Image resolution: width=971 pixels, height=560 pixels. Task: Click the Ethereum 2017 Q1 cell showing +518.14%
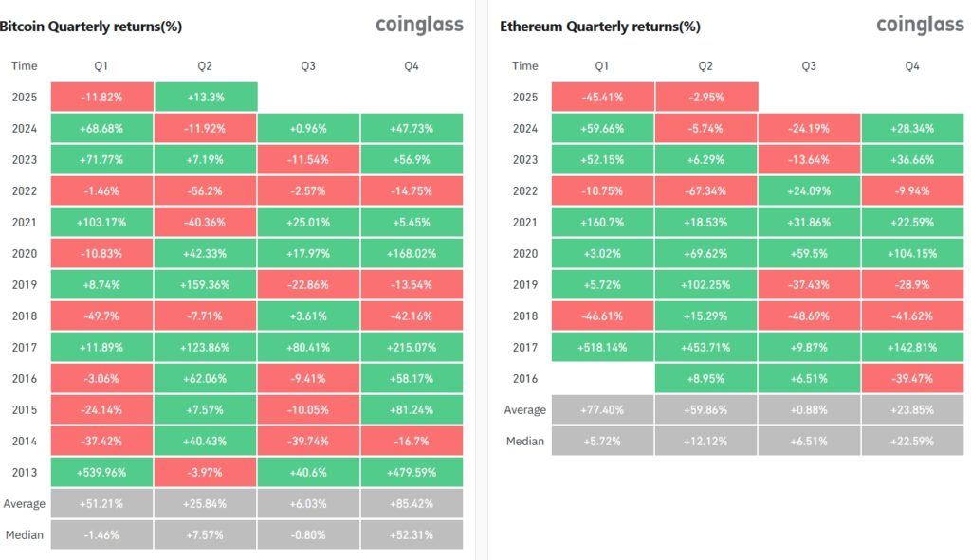pyautogui.click(x=602, y=347)
